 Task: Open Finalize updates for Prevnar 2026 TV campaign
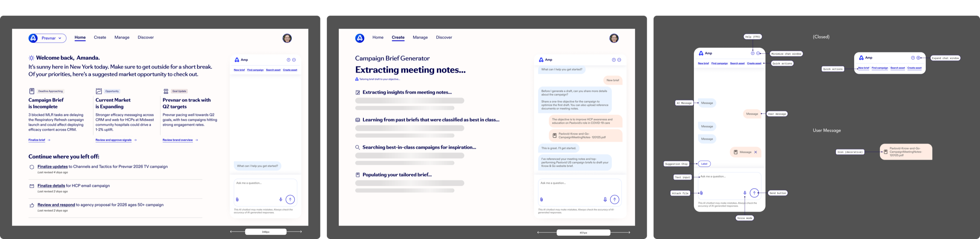click(52, 166)
